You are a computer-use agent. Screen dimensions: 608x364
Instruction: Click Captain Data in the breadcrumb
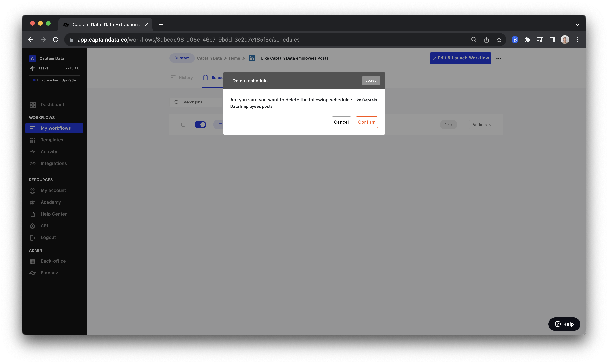[x=209, y=58]
